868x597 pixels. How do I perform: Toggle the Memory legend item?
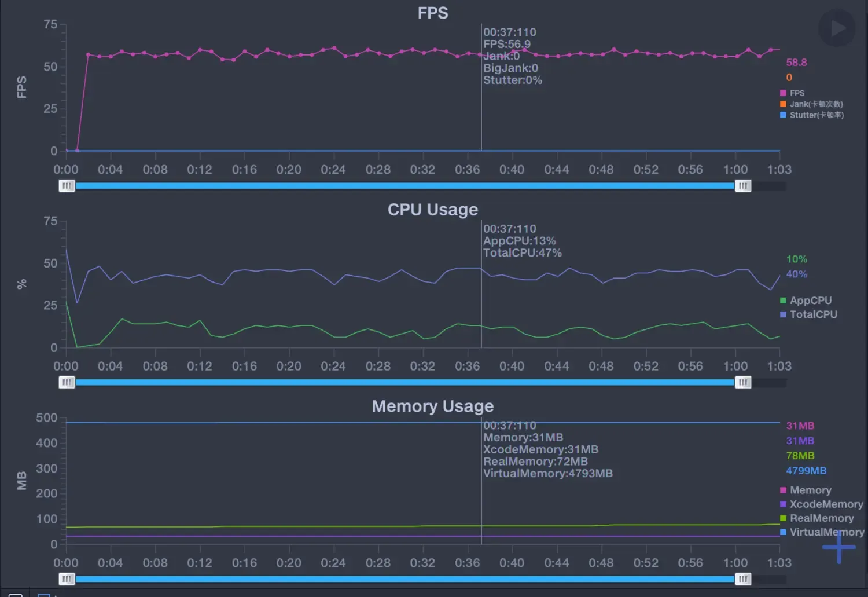click(x=806, y=490)
